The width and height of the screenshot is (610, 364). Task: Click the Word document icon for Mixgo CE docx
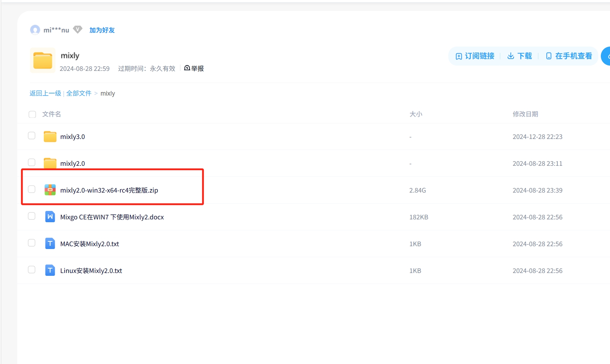click(x=50, y=217)
